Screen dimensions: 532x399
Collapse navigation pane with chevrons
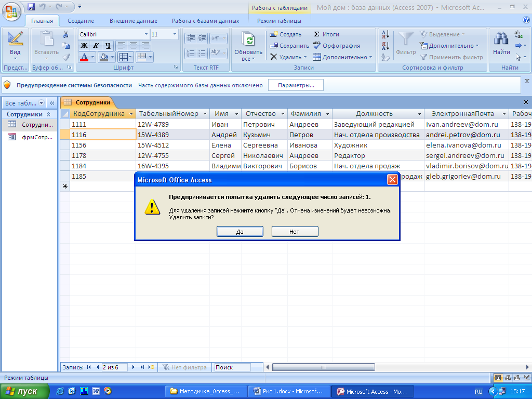52,103
